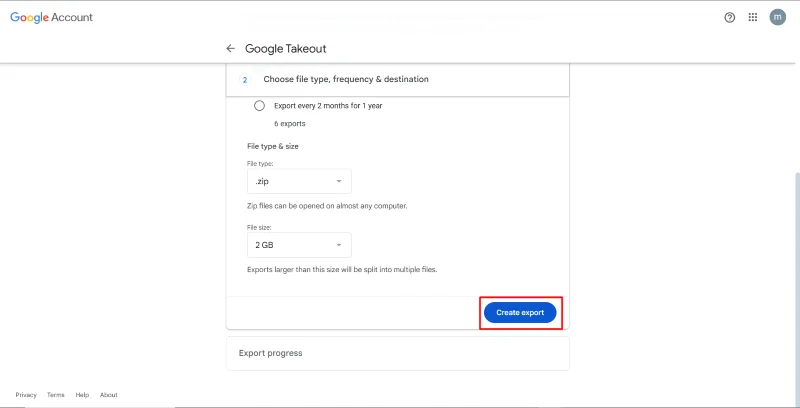Viewport: 800px width, 408px height.
Task: Click the Google Takeout page title
Action: (286, 48)
